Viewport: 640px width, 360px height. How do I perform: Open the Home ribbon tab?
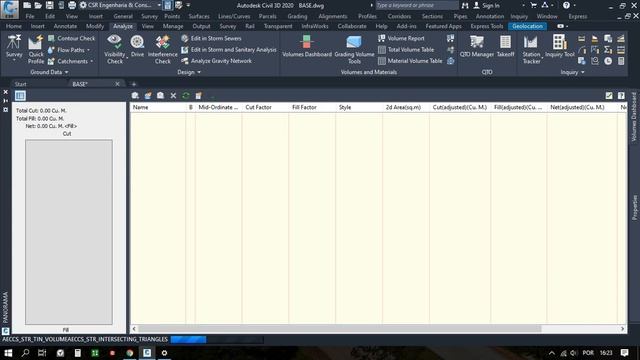pyautogui.click(x=14, y=26)
